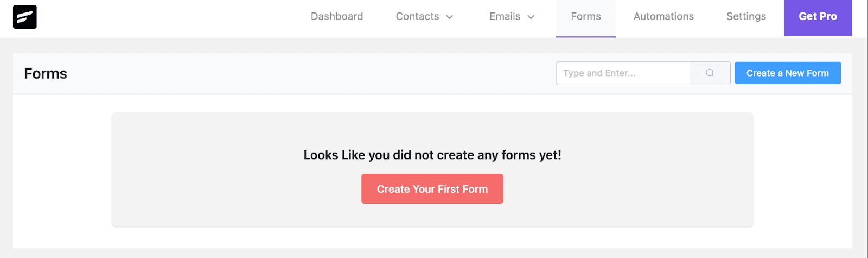The height and width of the screenshot is (258, 868).
Task: Click the white content panel below card
Action: coord(432,238)
